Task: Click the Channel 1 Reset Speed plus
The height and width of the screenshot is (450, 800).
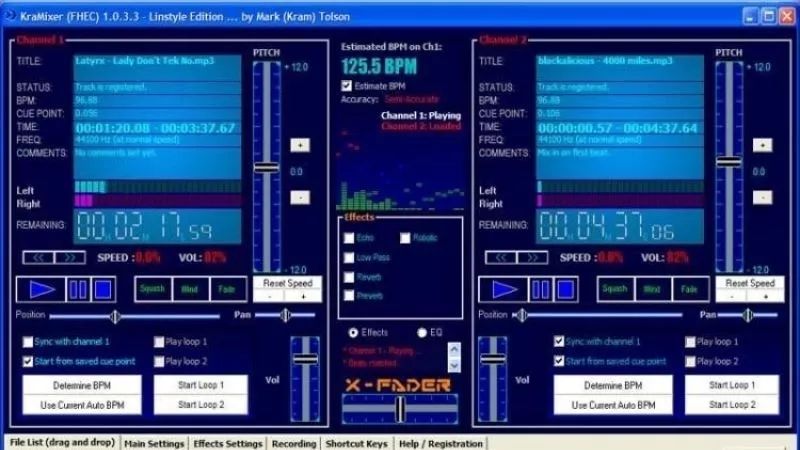Action: point(304,296)
